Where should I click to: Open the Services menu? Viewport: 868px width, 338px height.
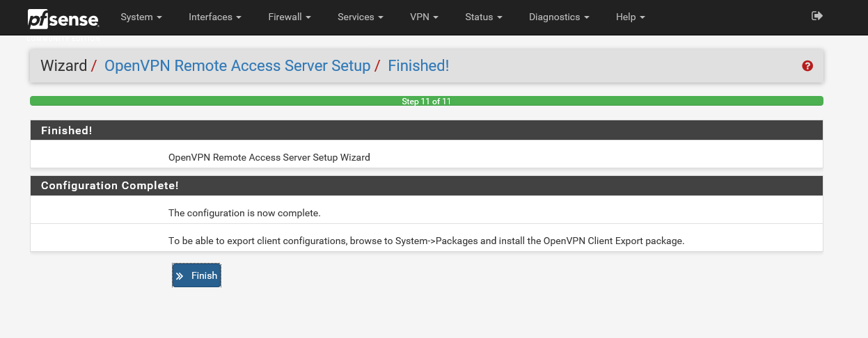click(x=361, y=17)
